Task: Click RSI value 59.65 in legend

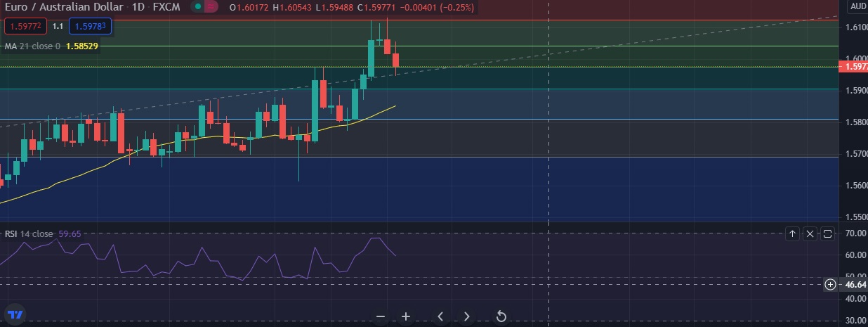Action: pos(69,233)
